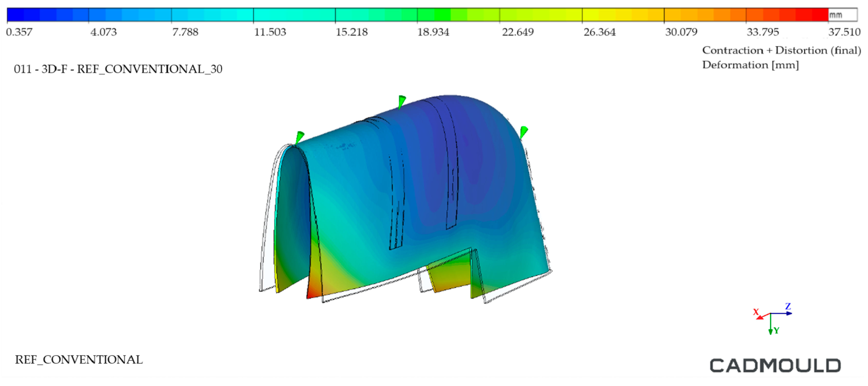The image size is (868, 386).
Task: Click the 37.510 maximum scale value
Action: [x=844, y=32]
